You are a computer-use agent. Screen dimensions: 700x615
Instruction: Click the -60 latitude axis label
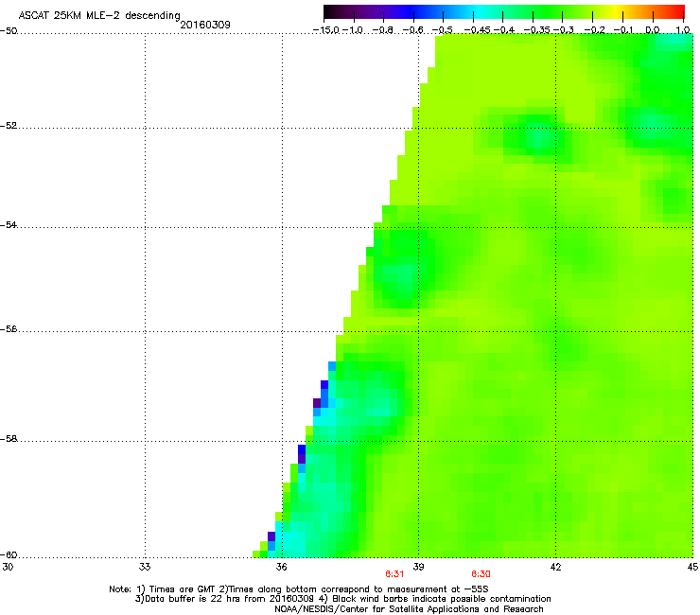[x=9, y=554]
